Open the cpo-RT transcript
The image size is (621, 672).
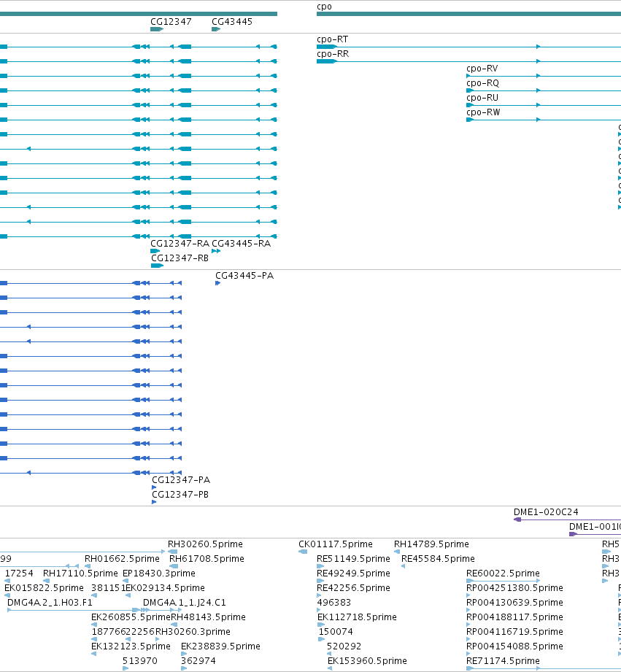pyautogui.click(x=332, y=39)
